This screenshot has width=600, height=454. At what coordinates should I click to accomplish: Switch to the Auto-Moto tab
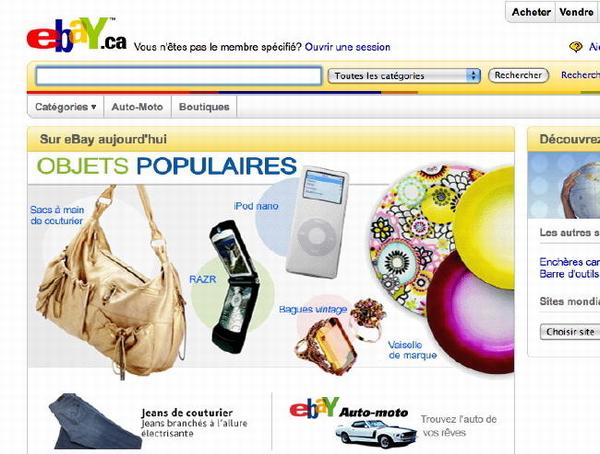pos(137,107)
